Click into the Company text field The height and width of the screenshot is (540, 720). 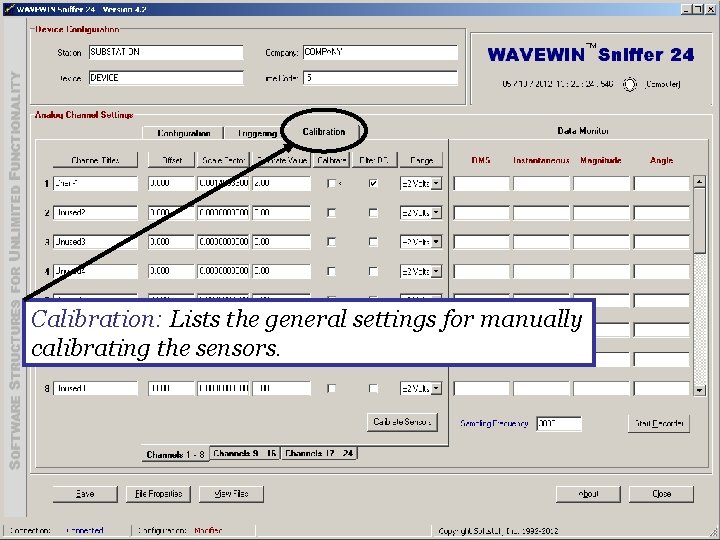coord(380,52)
